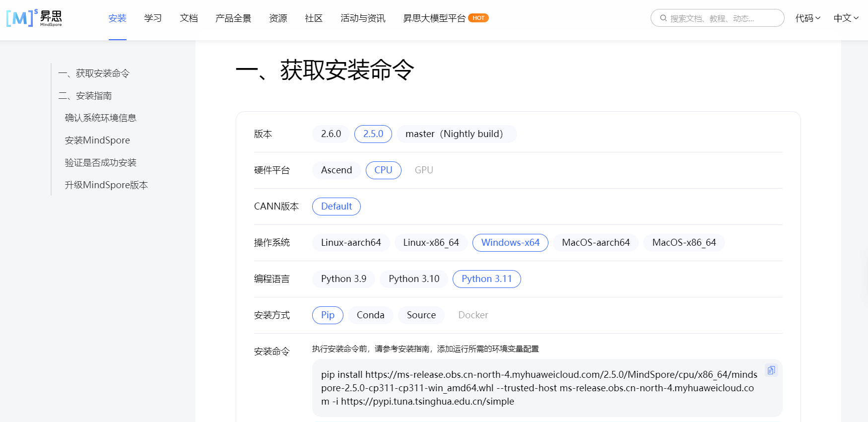Open 昇思大模型平台 link
Image resolution: width=868 pixels, height=422 pixels.
(434, 18)
